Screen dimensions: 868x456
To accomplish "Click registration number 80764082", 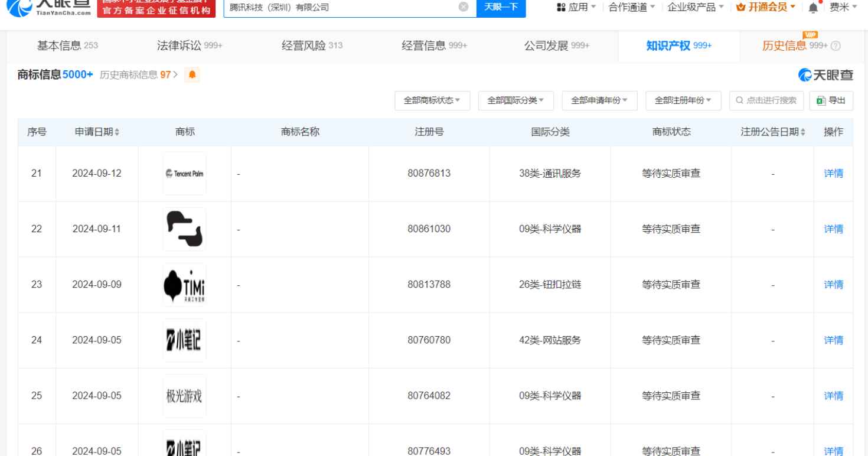I will pyautogui.click(x=429, y=396).
